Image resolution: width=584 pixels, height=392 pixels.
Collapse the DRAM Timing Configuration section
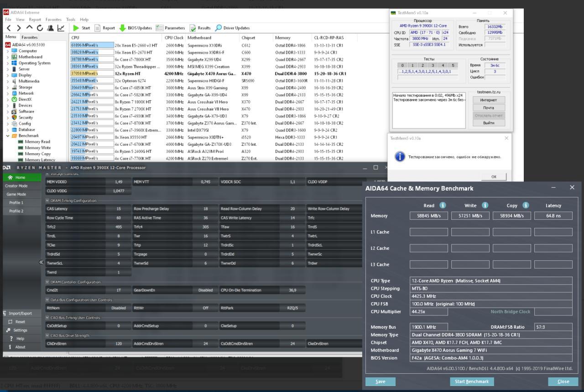coord(48,201)
